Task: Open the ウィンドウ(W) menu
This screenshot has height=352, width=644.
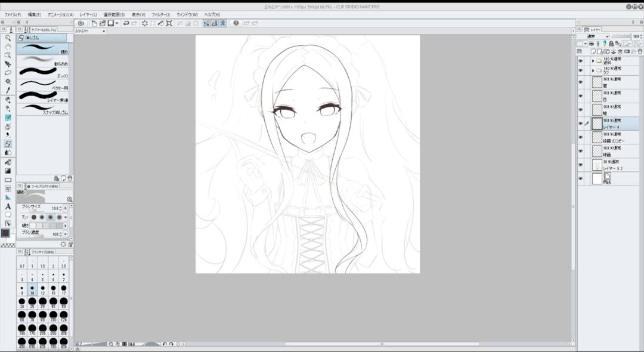Action: pyautogui.click(x=187, y=14)
